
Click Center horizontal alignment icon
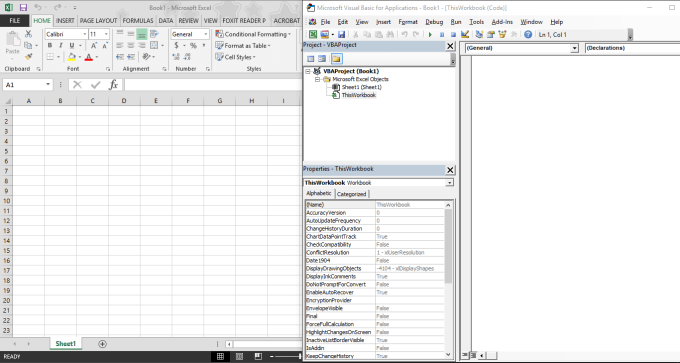point(131,45)
